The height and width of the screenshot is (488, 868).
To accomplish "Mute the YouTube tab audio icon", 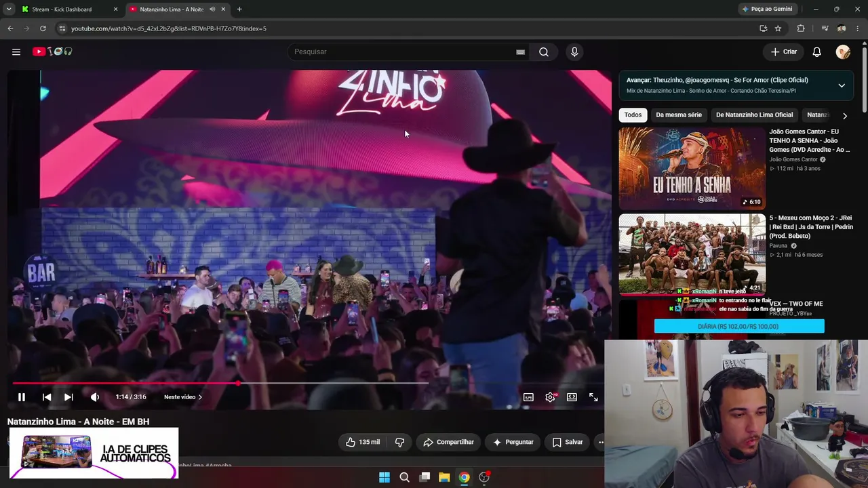I will tap(212, 9).
